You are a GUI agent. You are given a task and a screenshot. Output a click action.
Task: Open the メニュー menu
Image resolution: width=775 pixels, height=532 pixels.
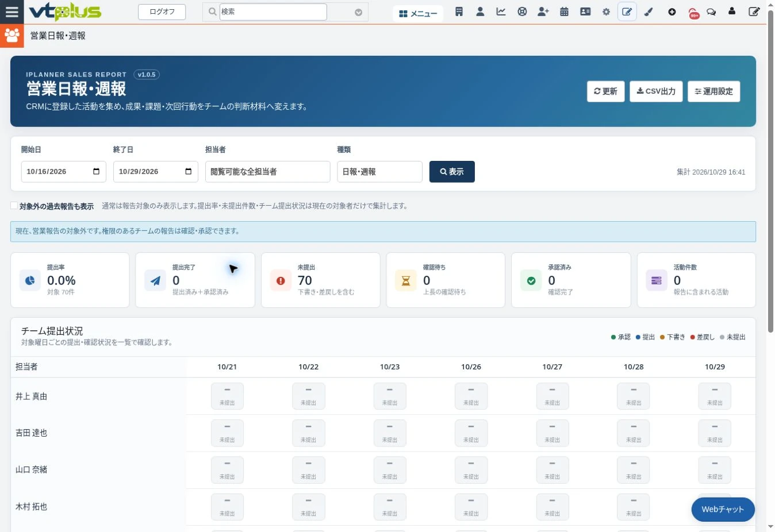(418, 13)
